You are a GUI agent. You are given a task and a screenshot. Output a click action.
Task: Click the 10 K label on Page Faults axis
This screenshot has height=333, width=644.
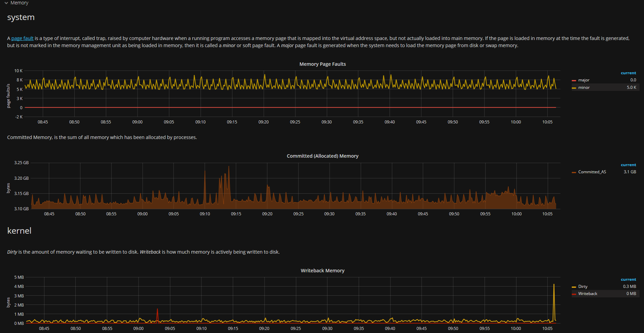18,71
